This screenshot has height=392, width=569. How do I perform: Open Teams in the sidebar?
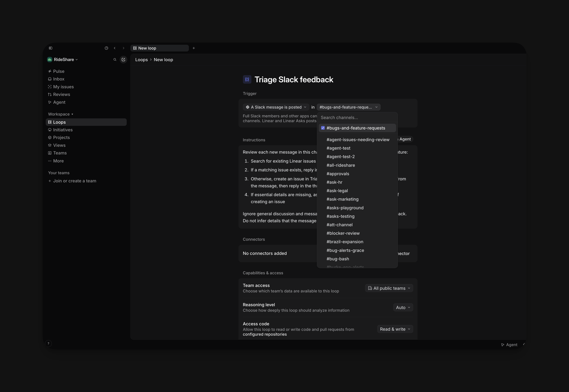pyautogui.click(x=86, y=153)
